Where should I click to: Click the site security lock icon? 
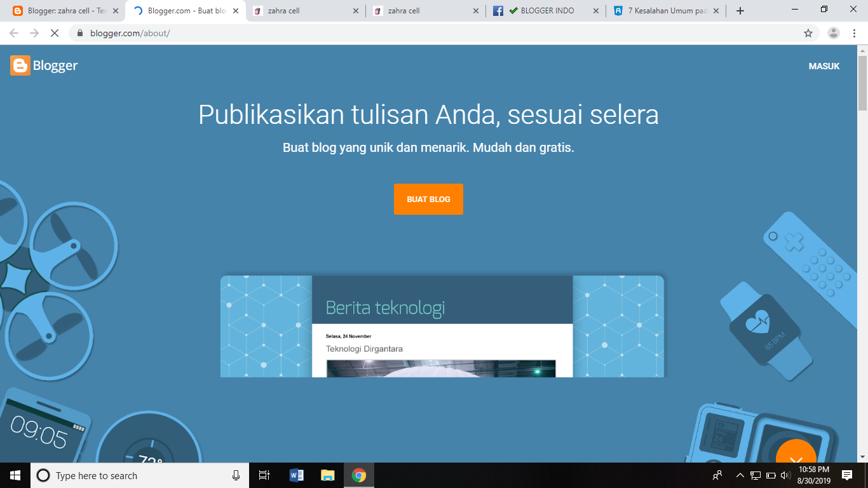[80, 33]
